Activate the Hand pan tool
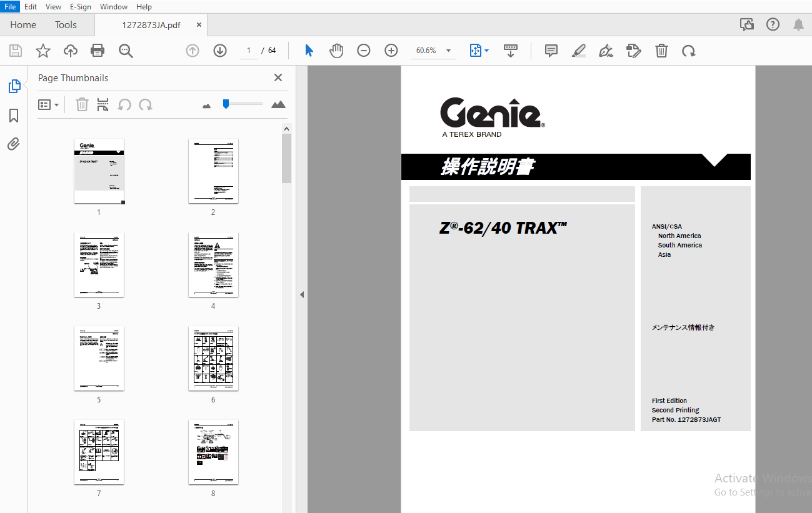 click(336, 51)
